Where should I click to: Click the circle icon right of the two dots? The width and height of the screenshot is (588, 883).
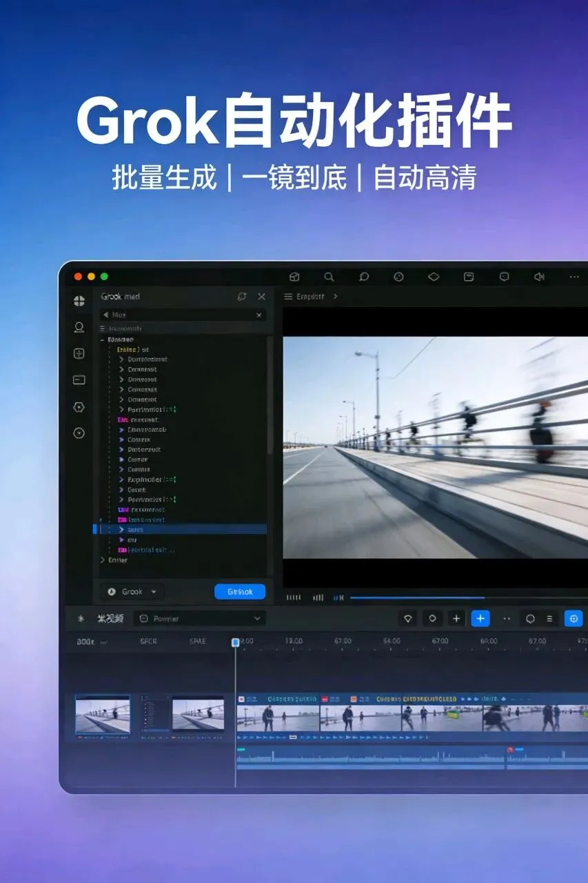coord(530,619)
